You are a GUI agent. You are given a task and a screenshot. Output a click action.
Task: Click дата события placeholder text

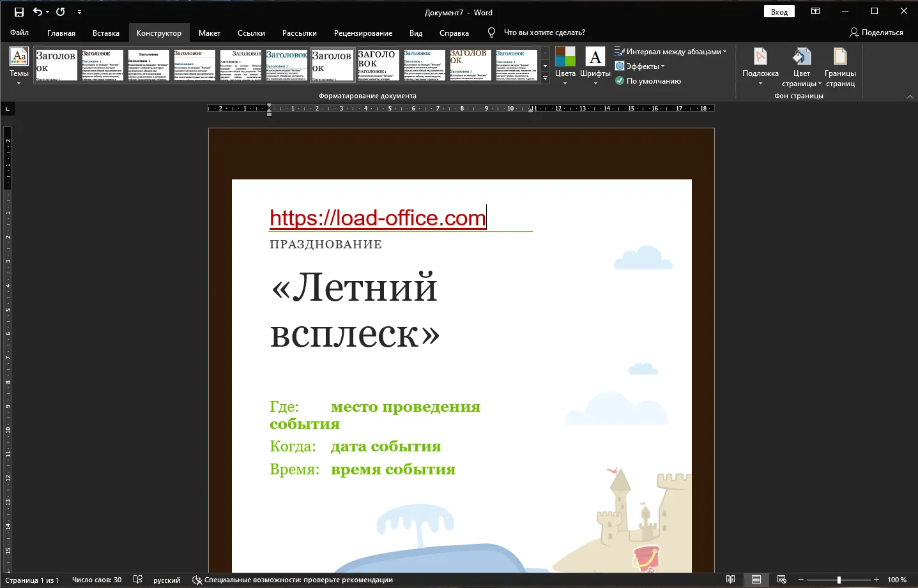[386, 446]
